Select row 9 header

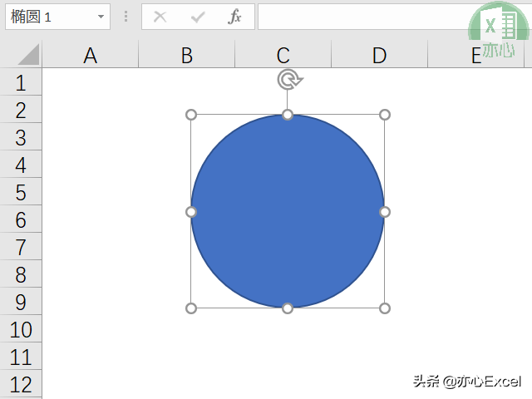[x=21, y=301]
